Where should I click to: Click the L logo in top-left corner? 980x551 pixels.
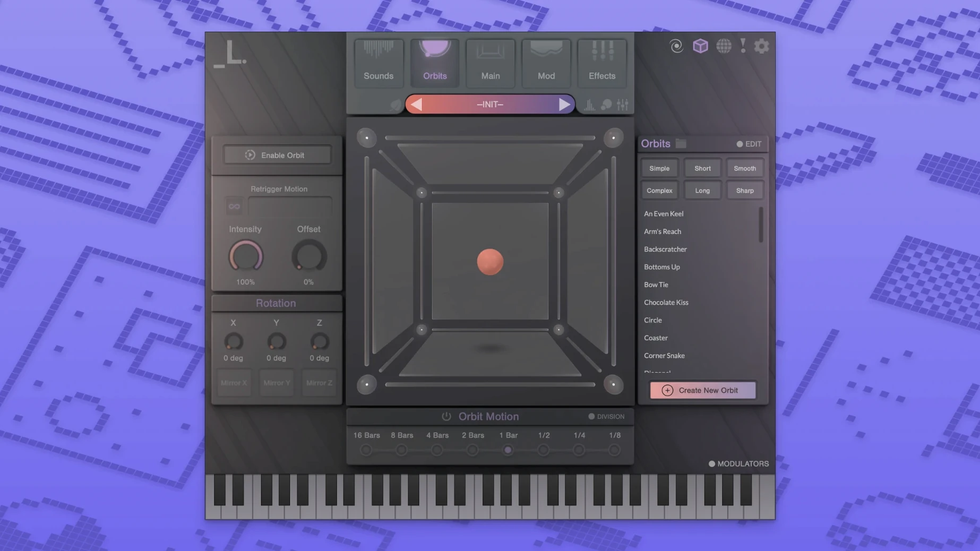[230, 54]
